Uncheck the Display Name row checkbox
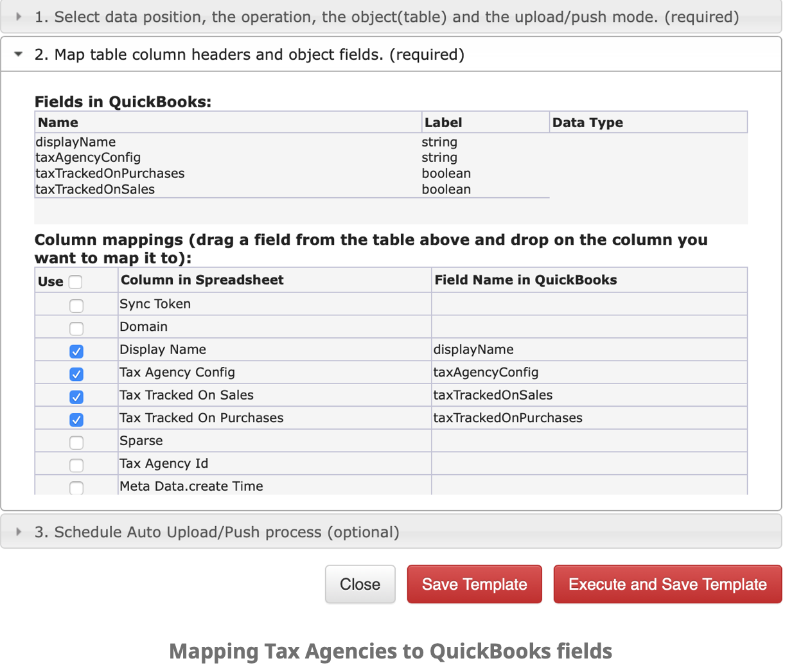The image size is (785, 672). point(76,351)
